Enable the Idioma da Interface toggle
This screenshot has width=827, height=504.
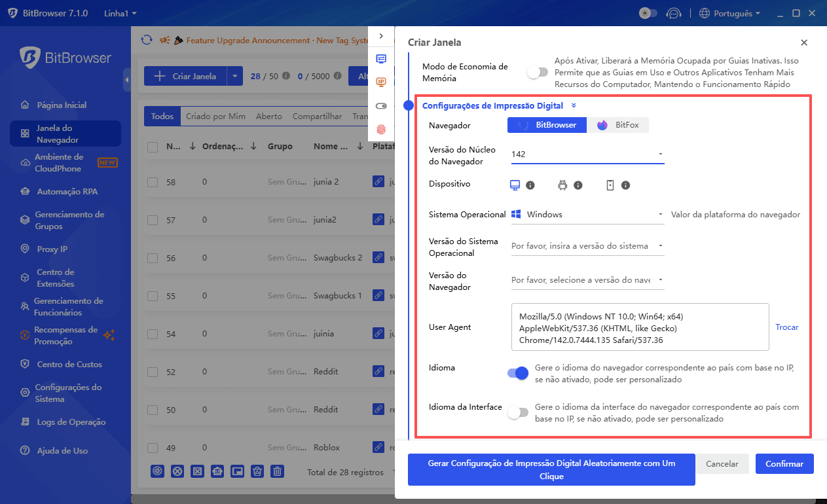(517, 412)
